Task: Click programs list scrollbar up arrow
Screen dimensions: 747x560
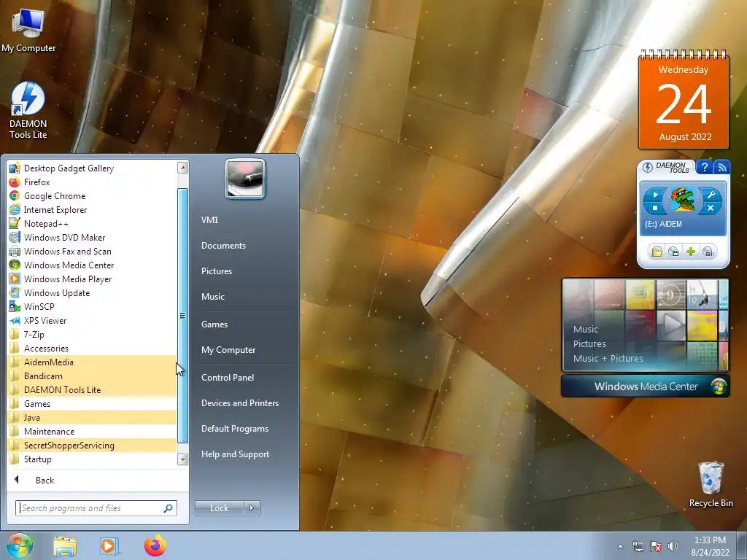Action: tap(182, 168)
